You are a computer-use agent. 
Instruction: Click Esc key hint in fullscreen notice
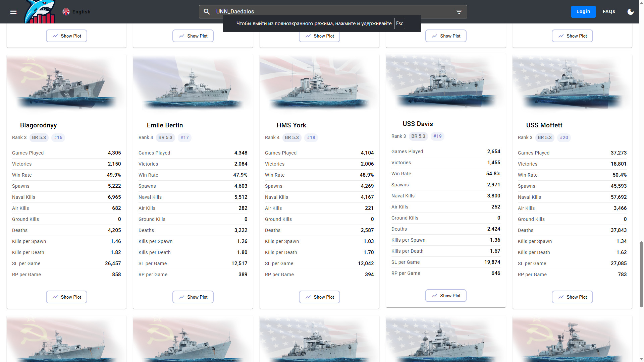(x=399, y=23)
